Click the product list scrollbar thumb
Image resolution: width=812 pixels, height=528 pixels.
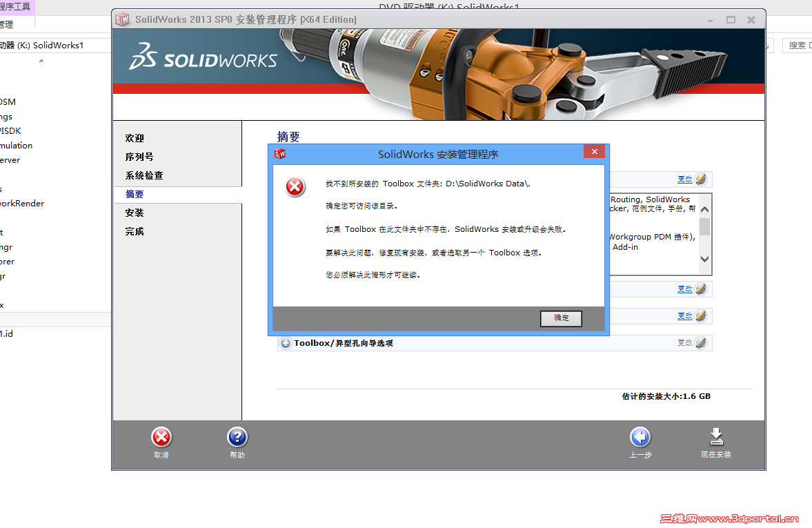704,226
